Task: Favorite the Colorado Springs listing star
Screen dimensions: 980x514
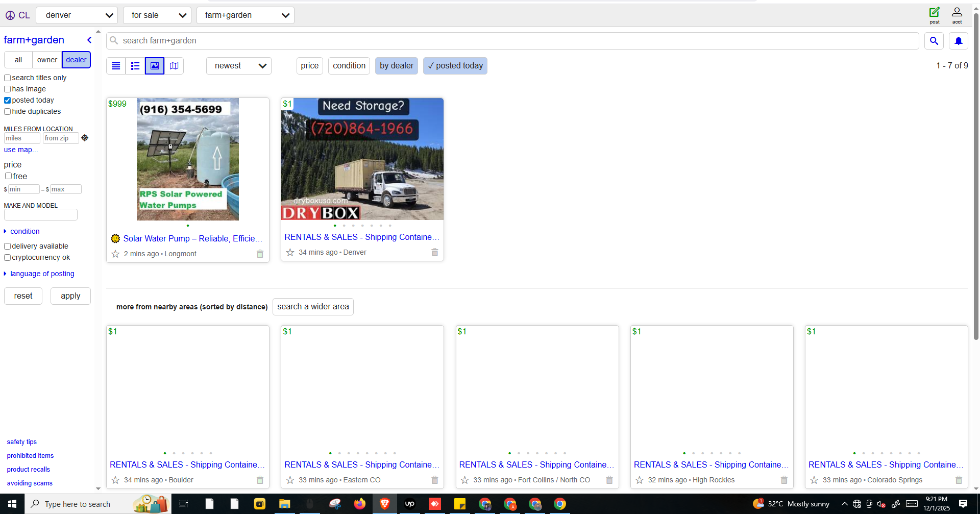Action: click(814, 480)
